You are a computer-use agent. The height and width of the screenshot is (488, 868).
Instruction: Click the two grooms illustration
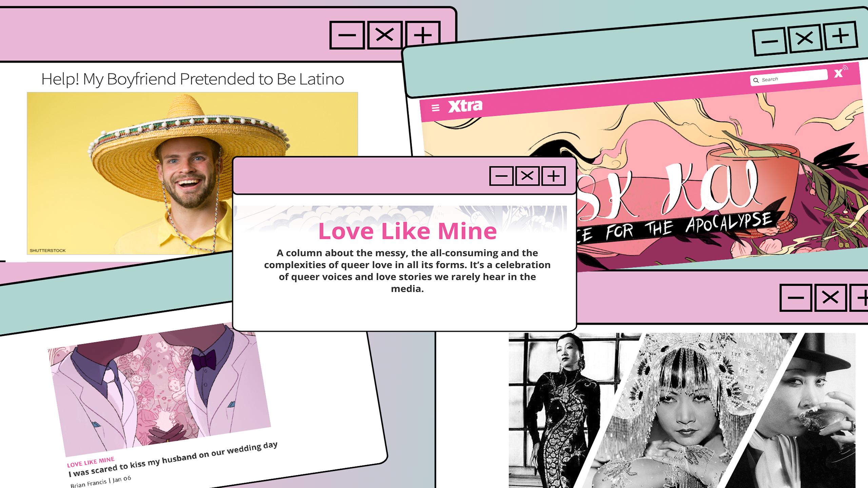pyautogui.click(x=159, y=390)
